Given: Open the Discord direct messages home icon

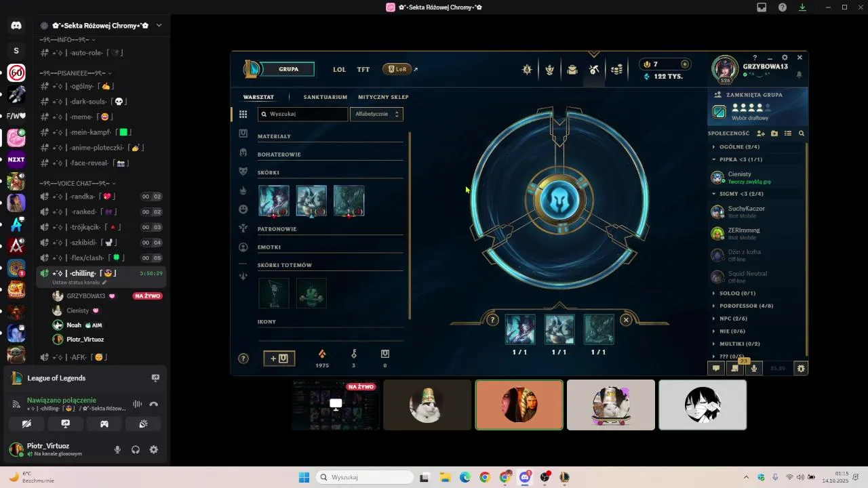Looking at the screenshot, I should click(x=16, y=26).
